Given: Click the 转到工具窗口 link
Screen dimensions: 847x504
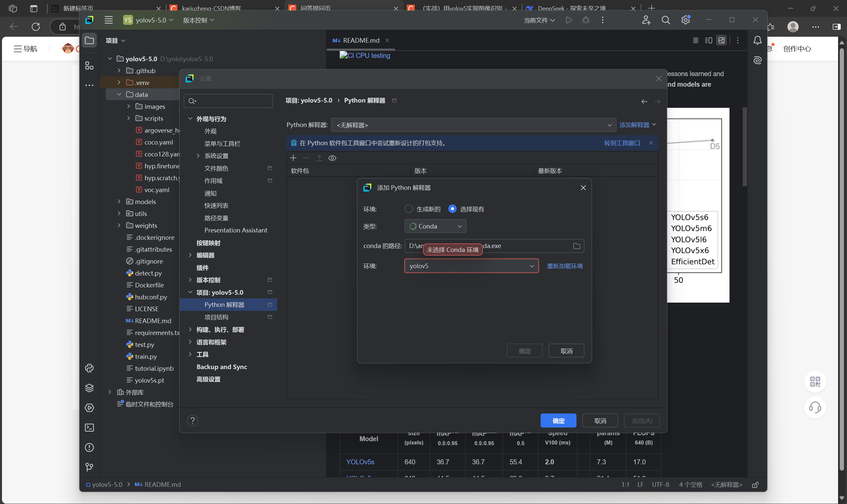Looking at the screenshot, I should pos(622,143).
